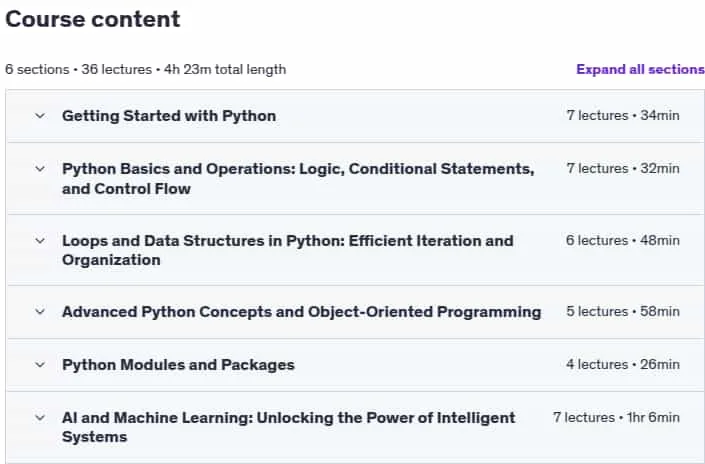This screenshot has width=705, height=464.
Task: Expand Advanced Python Concepts section chevron
Action: 40,312
